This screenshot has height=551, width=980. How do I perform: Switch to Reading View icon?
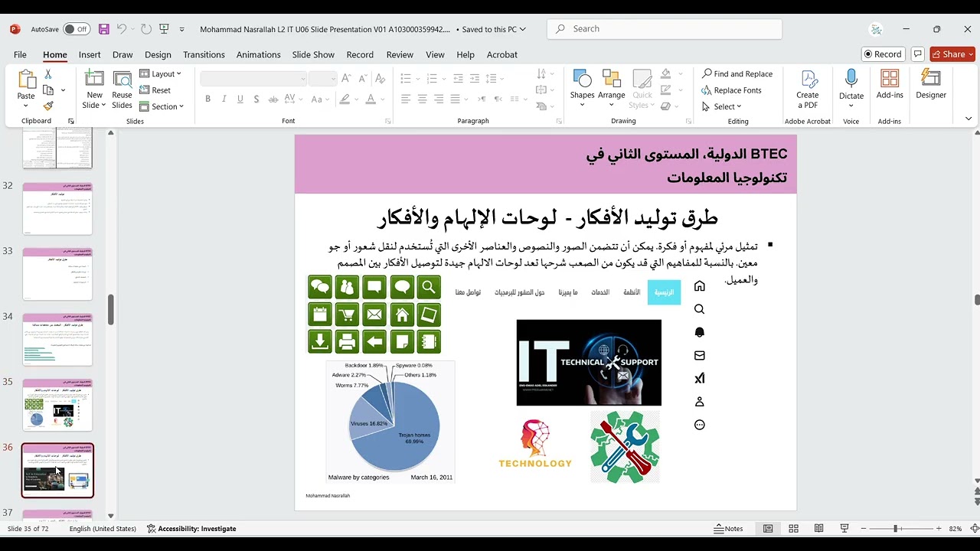(819, 529)
